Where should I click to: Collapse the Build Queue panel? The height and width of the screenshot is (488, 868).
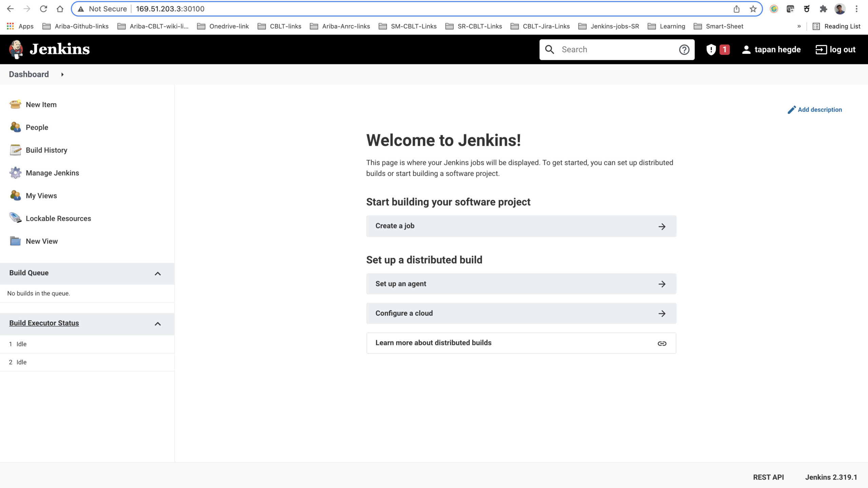coord(158,274)
